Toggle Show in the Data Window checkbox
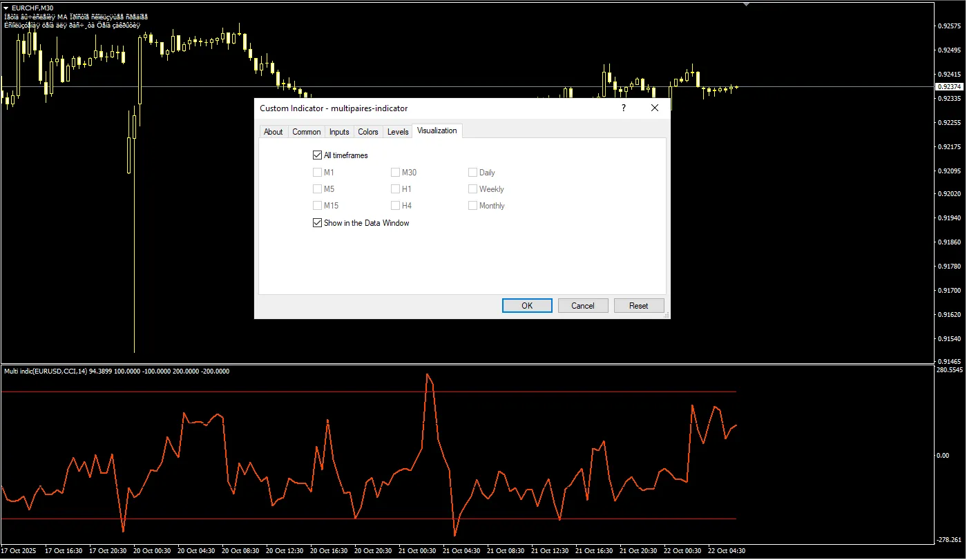The height and width of the screenshot is (560, 967). pos(318,223)
